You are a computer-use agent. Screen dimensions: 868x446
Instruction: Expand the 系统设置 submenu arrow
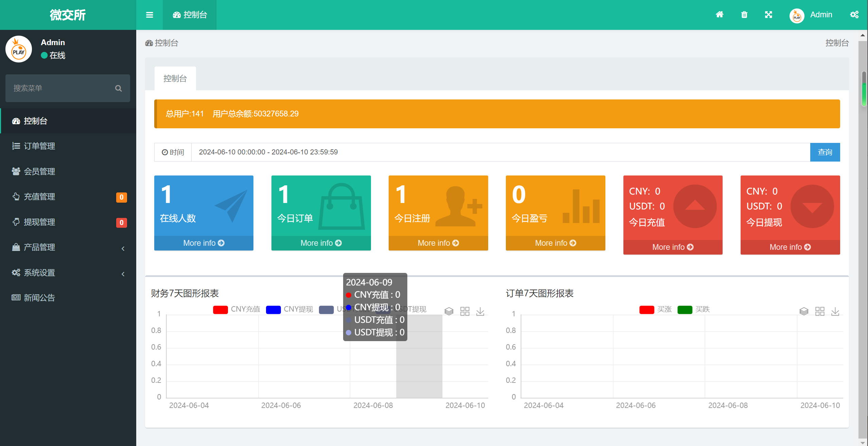pyautogui.click(x=125, y=273)
